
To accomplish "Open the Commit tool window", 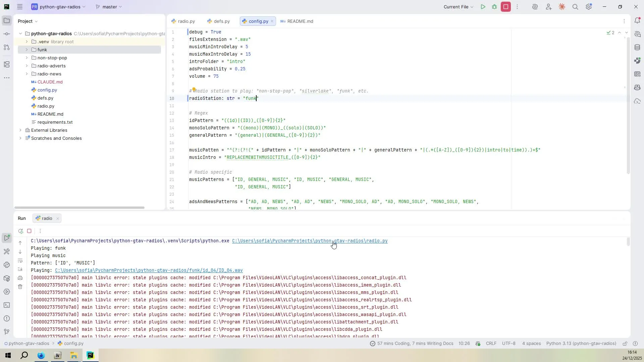I will pyautogui.click(x=7, y=34).
